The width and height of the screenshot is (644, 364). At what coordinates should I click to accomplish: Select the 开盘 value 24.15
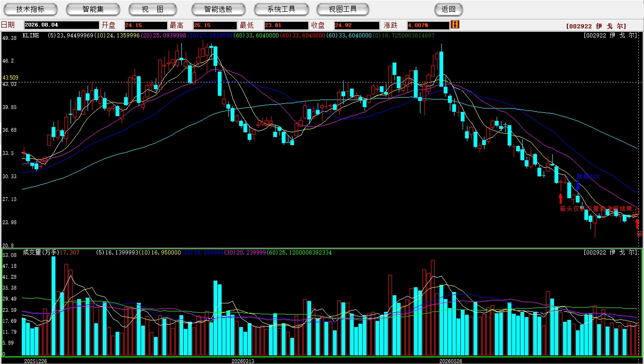[146, 25]
